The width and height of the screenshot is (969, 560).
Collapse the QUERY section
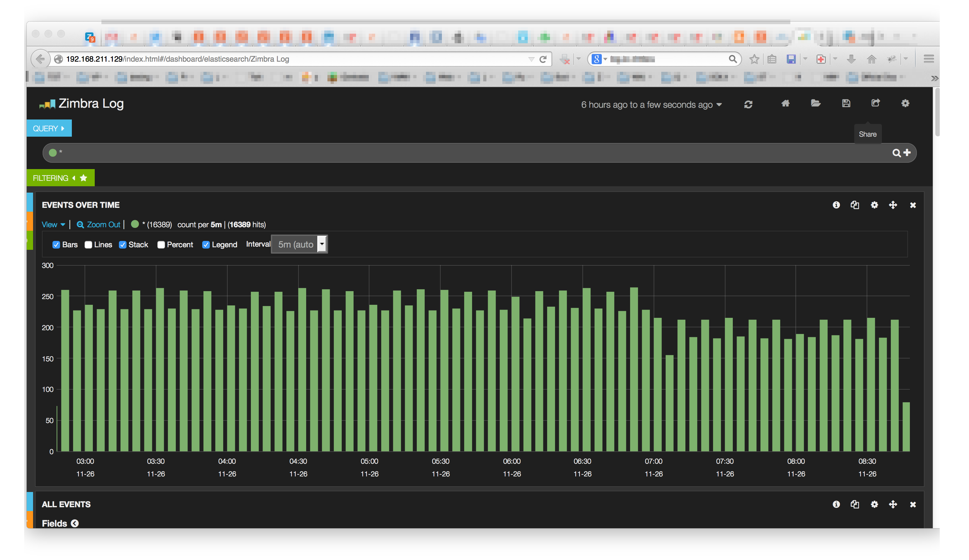[49, 128]
